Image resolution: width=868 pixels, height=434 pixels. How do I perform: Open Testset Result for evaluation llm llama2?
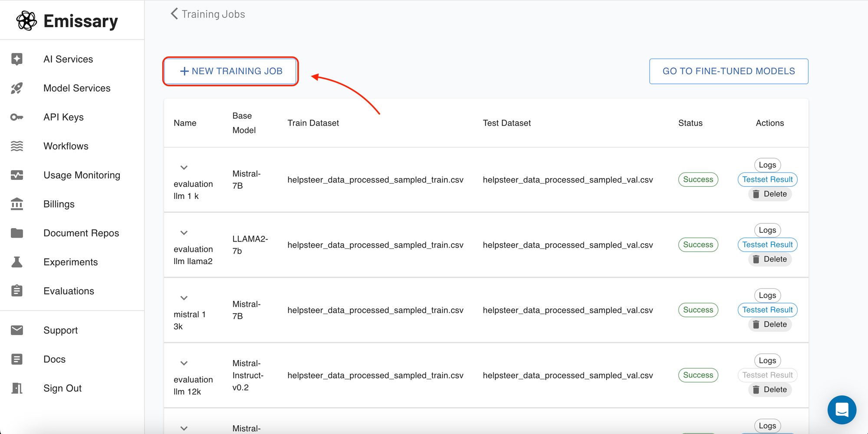pos(767,245)
